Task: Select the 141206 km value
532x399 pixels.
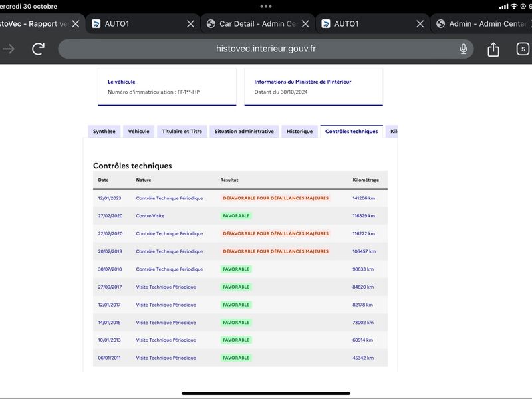Action: click(x=364, y=198)
